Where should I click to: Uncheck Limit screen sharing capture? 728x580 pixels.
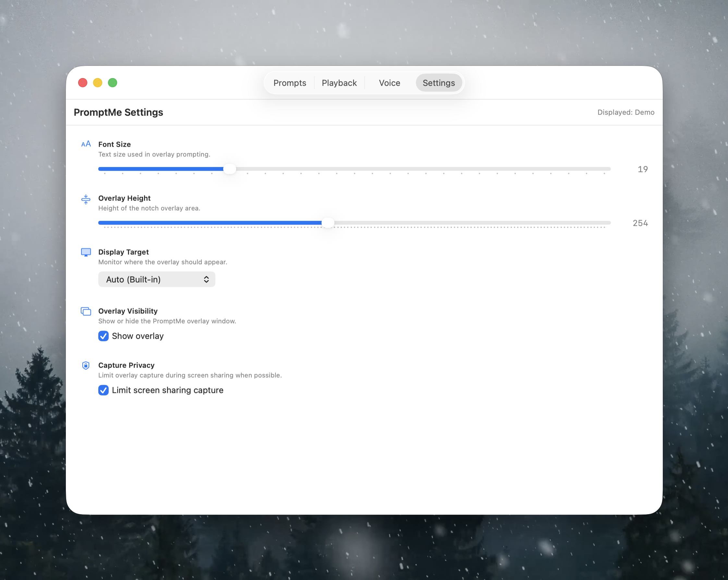103,390
